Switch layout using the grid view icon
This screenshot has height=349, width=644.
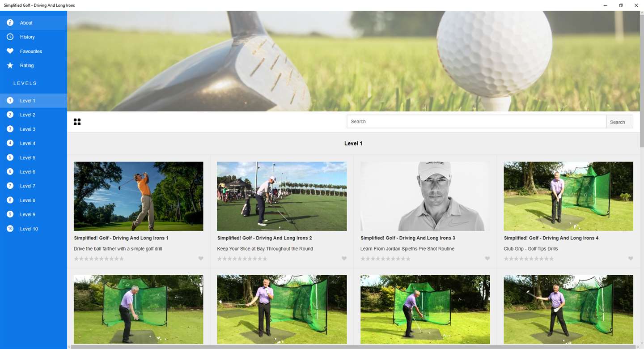(77, 122)
